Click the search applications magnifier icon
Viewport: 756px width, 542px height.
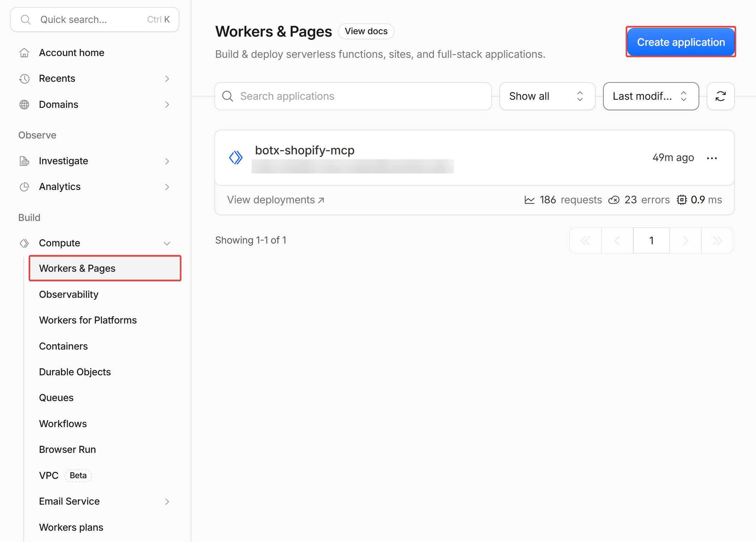click(228, 96)
